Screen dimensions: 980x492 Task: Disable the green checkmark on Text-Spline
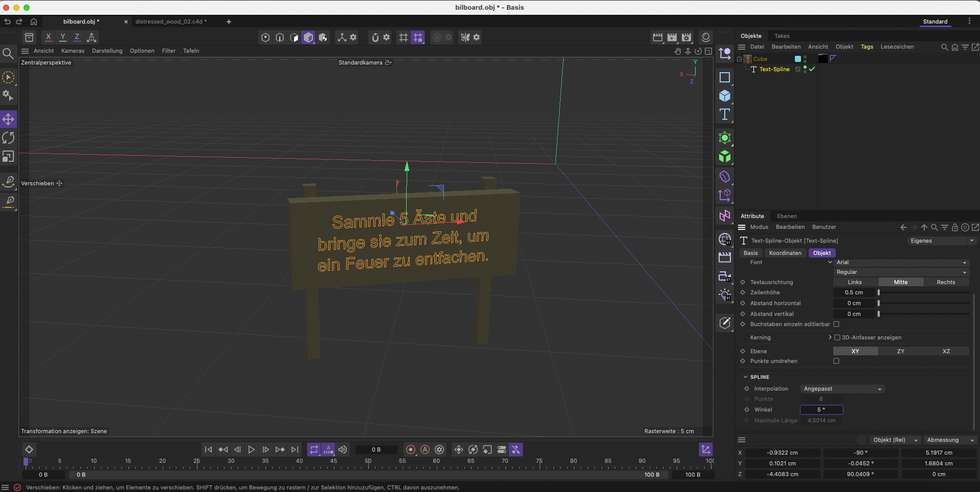point(811,69)
